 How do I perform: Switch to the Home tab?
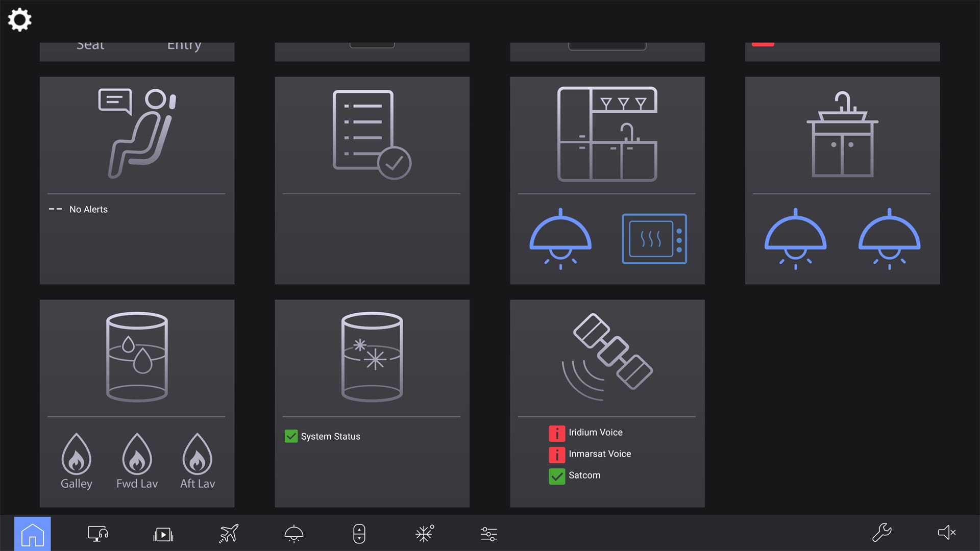(33, 534)
